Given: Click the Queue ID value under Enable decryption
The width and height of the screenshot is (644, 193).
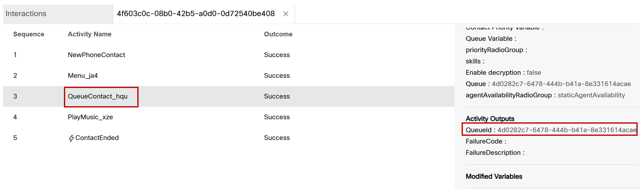Looking at the screenshot, I should (x=561, y=84).
